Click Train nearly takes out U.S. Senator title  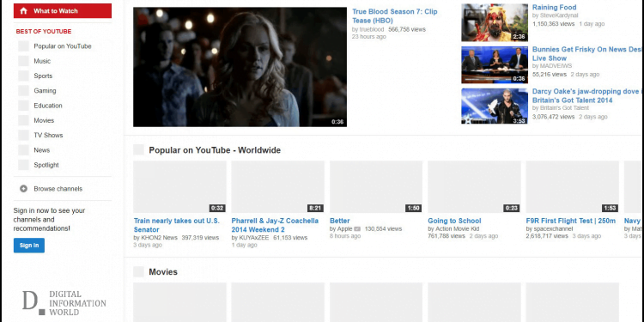pos(177,225)
